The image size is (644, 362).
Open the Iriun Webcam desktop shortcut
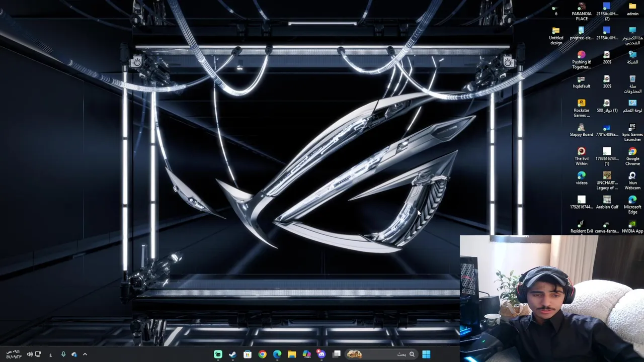[x=632, y=180]
